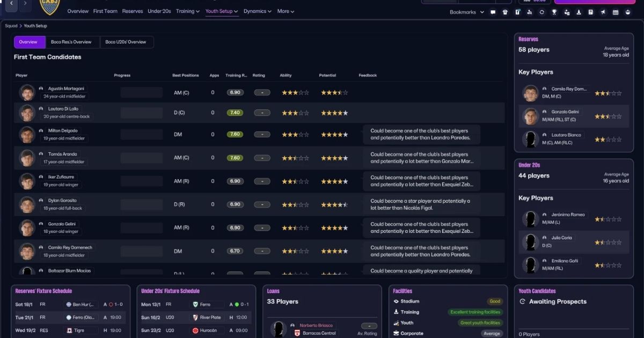Click the megaphone icon in the top bar
The width and height of the screenshot is (644, 338).
tap(603, 12)
